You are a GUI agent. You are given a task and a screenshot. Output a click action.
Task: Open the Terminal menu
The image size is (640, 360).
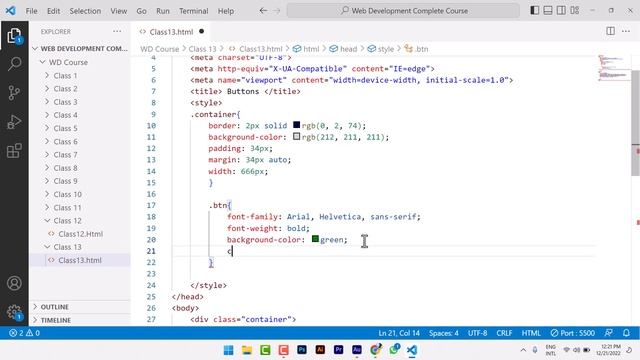[x=193, y=11]
